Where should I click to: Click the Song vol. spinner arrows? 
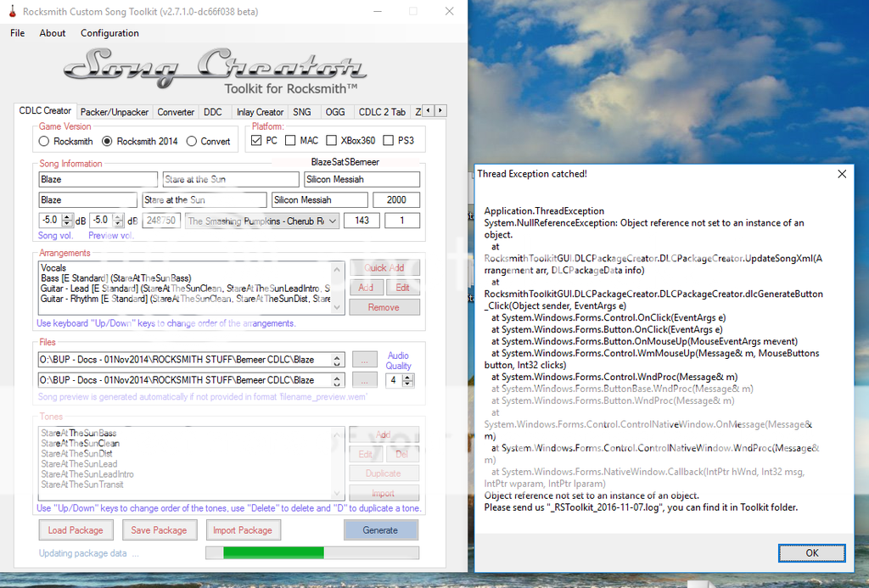click(x=68, y=221)
